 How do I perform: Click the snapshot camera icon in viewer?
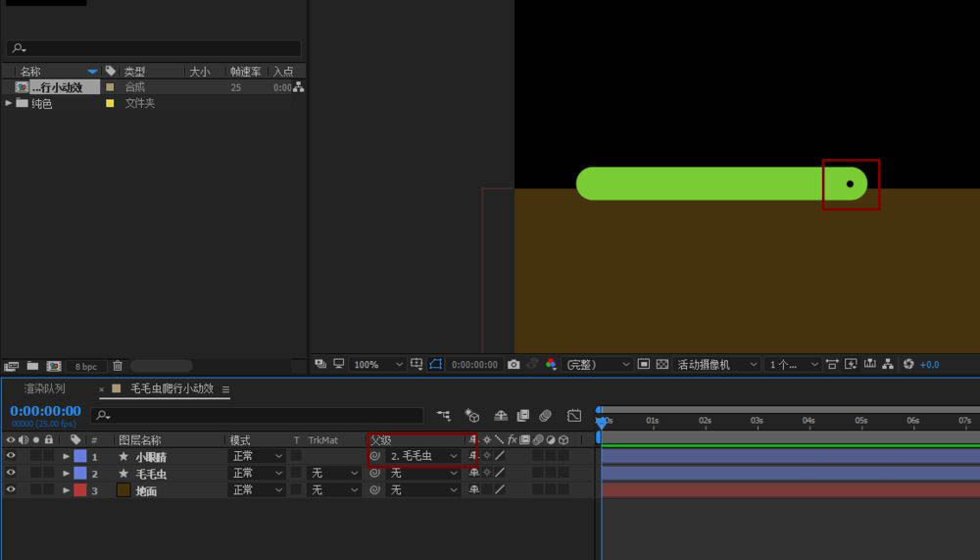[514, 364]
